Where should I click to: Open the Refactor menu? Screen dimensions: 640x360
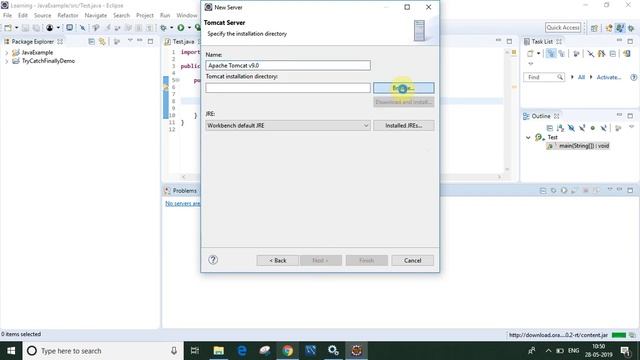pyautogui.click(x=68, y=15)
